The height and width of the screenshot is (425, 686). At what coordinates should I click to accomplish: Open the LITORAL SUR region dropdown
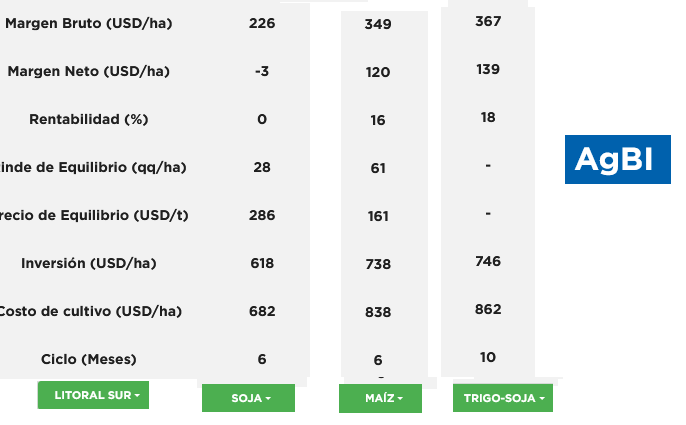(93, 395)
